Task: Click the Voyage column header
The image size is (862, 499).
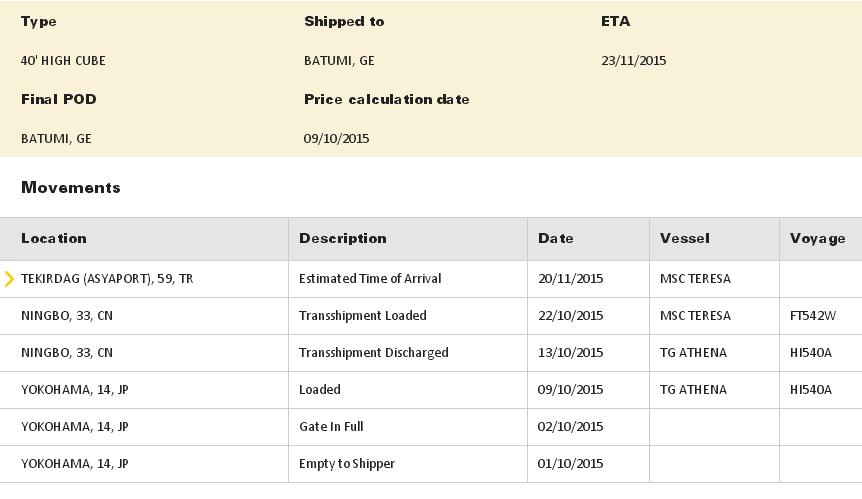Action: click(818, 238)
